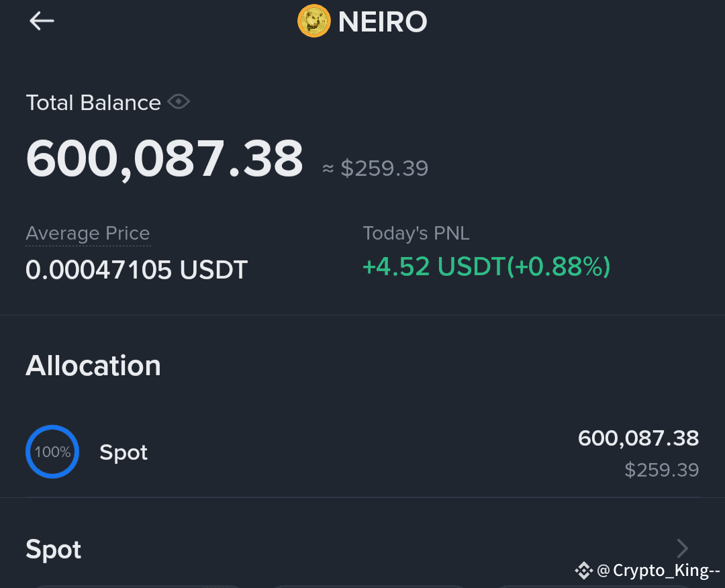Go back using the arrow icon

point(42,21)
